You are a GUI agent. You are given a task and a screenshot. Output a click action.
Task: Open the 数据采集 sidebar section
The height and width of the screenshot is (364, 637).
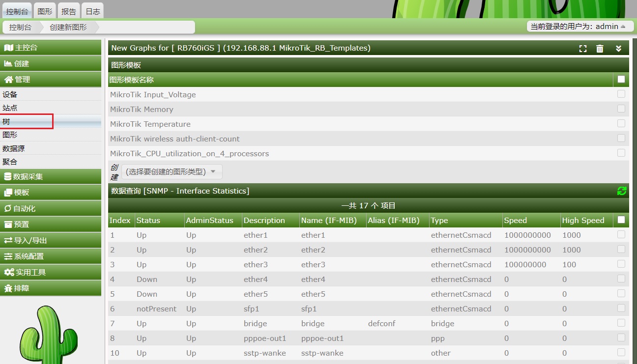coord(51,176)
